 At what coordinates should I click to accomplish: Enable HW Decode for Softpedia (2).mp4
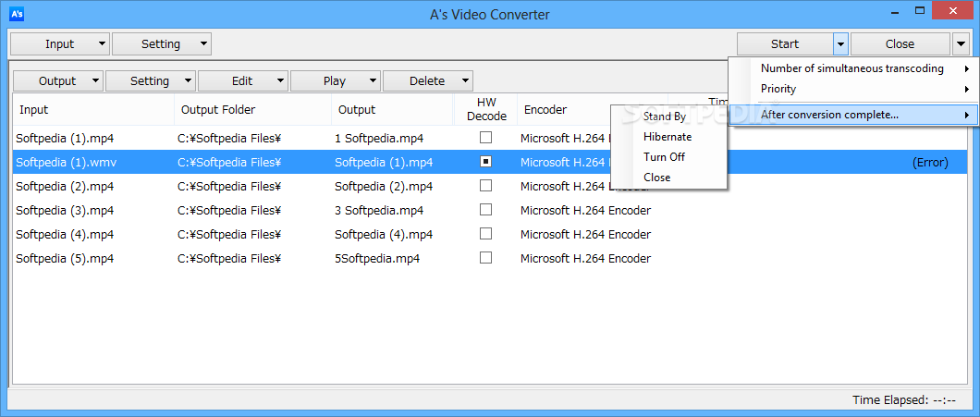[485, 185]
